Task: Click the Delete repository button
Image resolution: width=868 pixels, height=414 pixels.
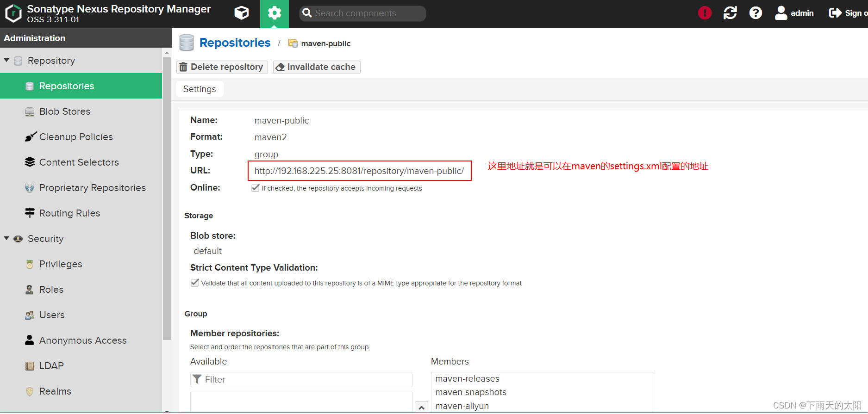Action: point(222,67)
